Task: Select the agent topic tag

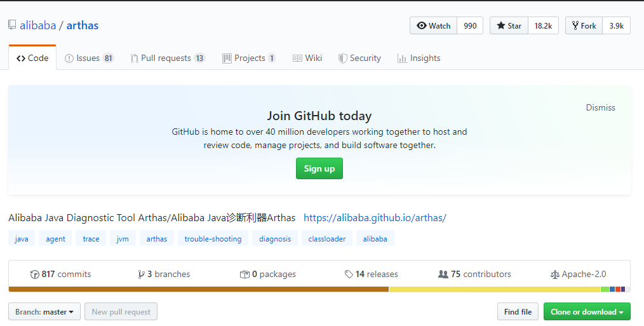Action: 55,238
